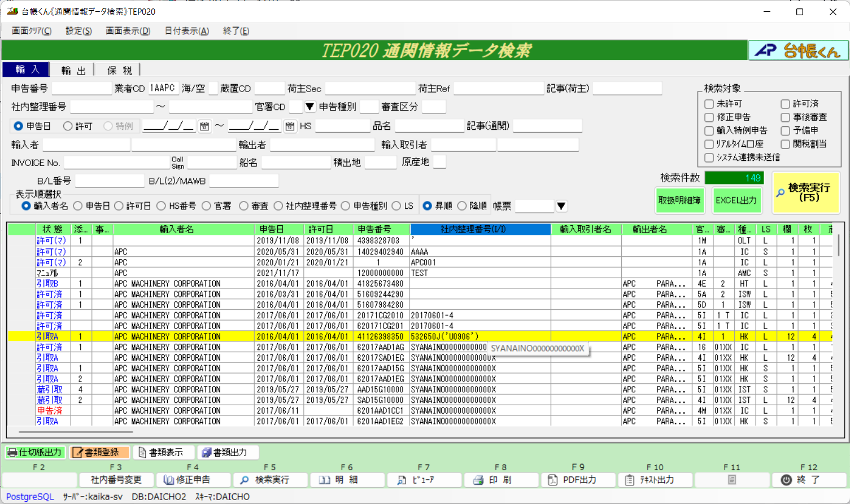Screen dimensions: 850x504
Task: Export with the PDF出力 F9 button
Action: click(578, 480)
